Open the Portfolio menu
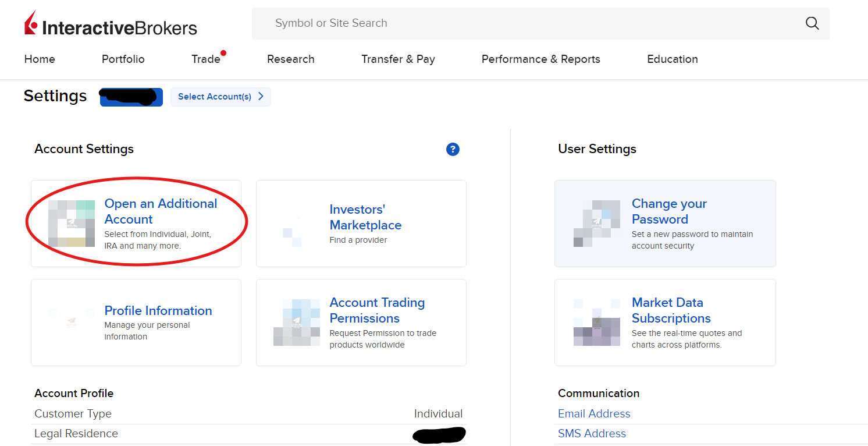Viewport: 868px width, 446px height. point(123,59)
